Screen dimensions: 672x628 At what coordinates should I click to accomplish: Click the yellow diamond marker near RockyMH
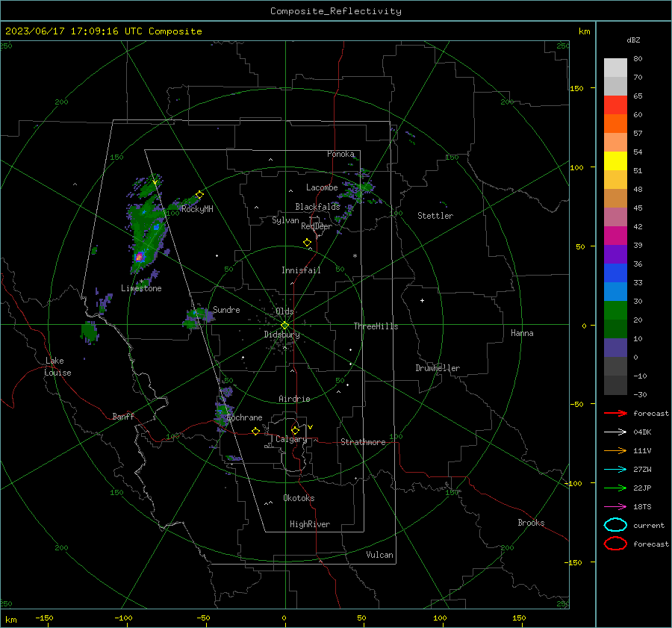pos(199,195)
